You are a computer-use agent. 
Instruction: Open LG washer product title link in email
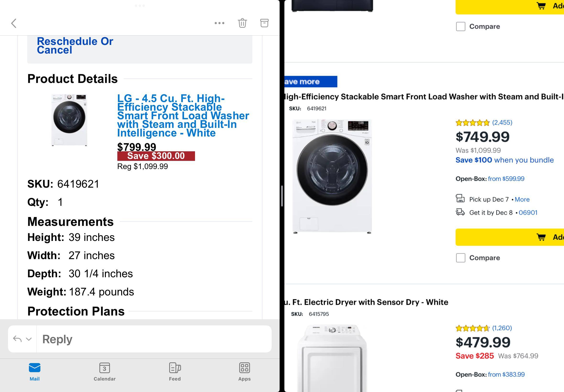183,115
